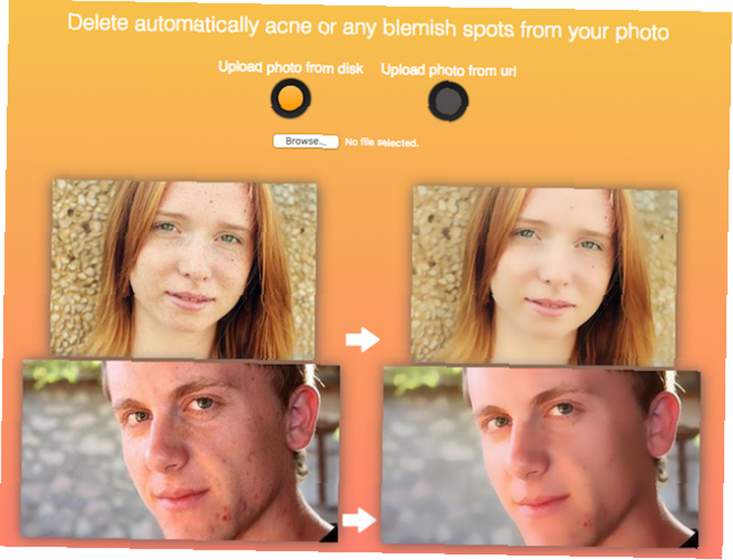Open the original red-haired woman photo
This screenshot has height=560, width=733.
coord(183,269)
